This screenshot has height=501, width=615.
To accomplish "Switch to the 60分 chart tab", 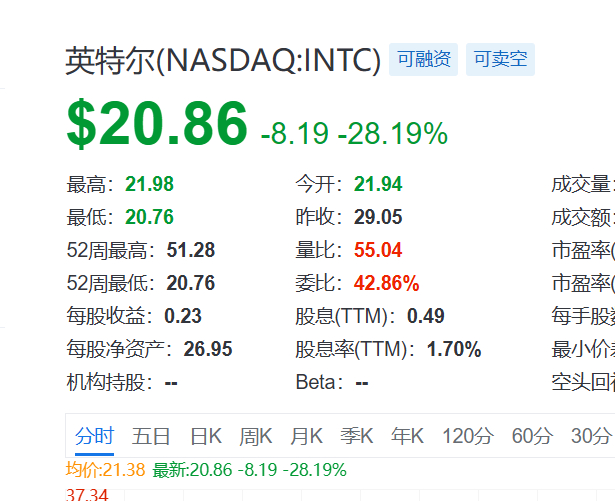I will (532, 436).
